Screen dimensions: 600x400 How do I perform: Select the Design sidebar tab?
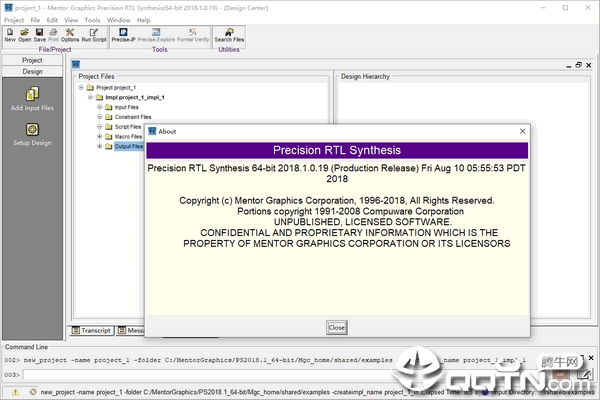coord(32,72)
